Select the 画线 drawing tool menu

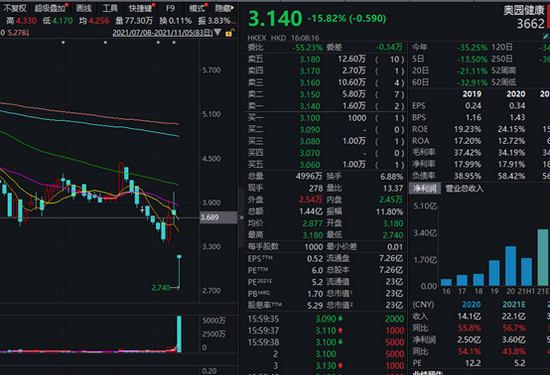84,8
